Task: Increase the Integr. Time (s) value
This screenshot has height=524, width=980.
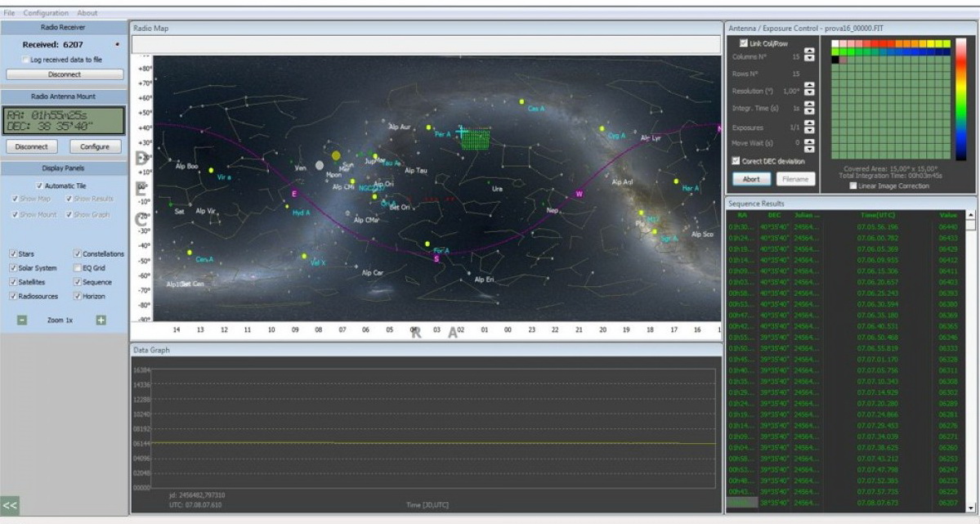Action: click(x=809, y=105)
